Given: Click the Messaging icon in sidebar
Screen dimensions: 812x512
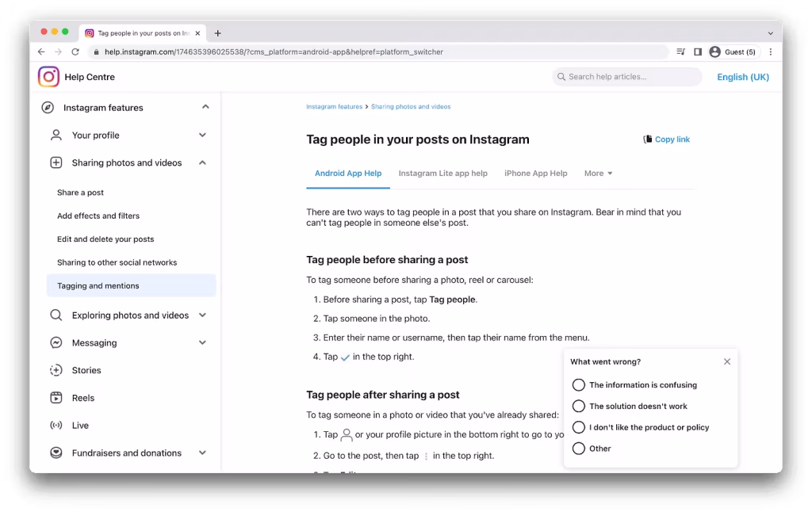Looking at the screenshot, I should 56,342.
